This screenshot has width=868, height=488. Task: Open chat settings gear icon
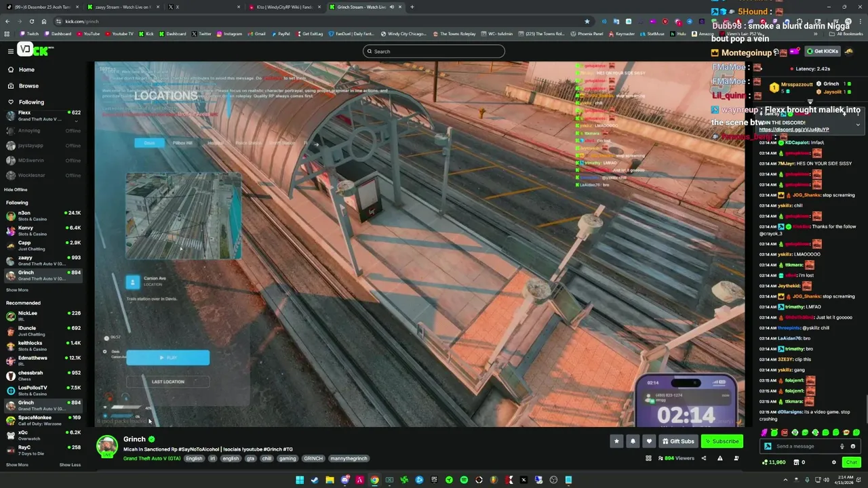(x=834, y=462)
